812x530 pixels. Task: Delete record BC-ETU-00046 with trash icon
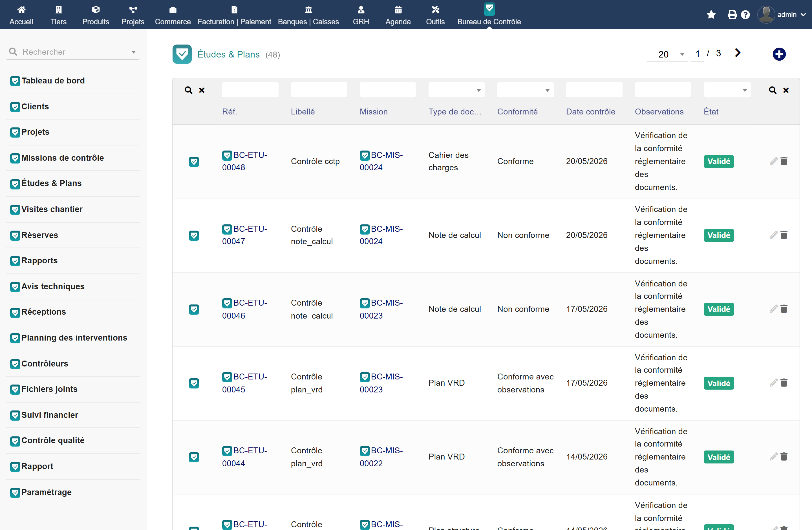point(784,309)
